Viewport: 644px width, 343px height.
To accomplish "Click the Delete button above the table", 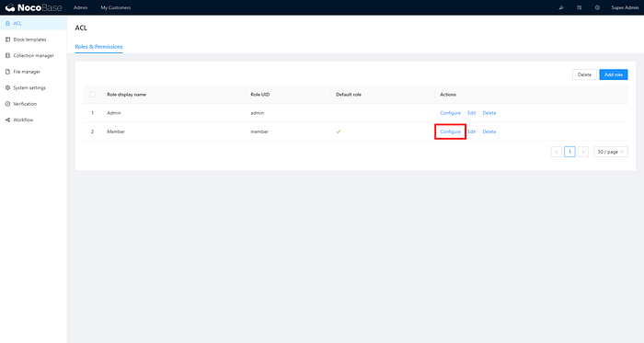I will (584, 74).
